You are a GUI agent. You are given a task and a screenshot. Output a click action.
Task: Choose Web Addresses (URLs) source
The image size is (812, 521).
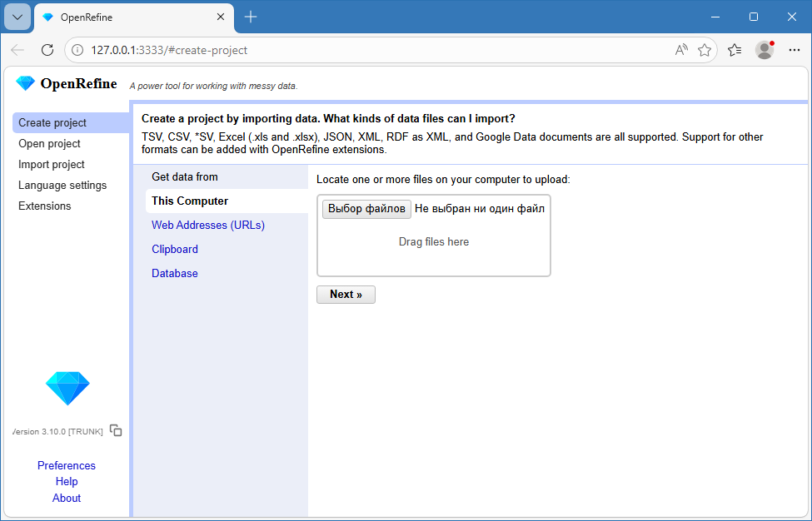click(x=208, y=225)
